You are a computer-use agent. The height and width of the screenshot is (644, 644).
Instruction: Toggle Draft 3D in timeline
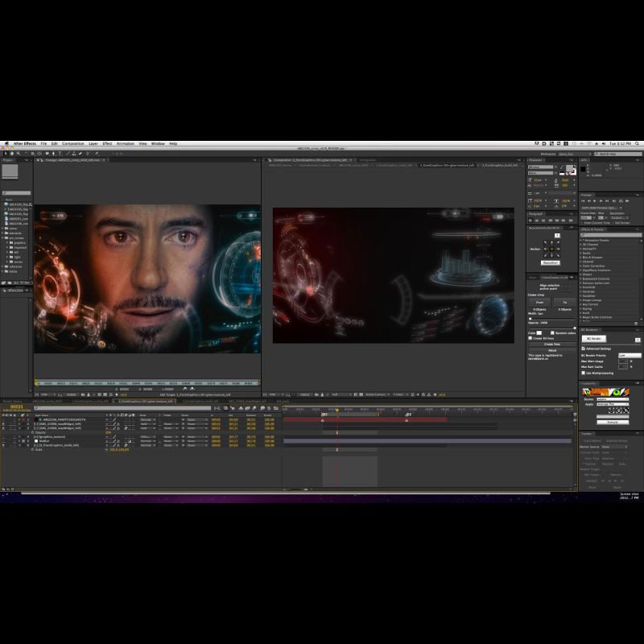click(x=233, y=408)
